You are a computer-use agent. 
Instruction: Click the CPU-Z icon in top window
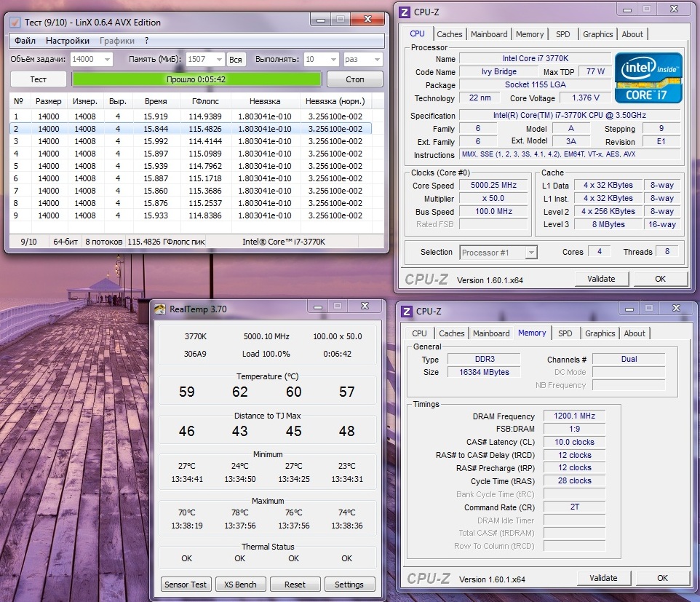[405, 11]
